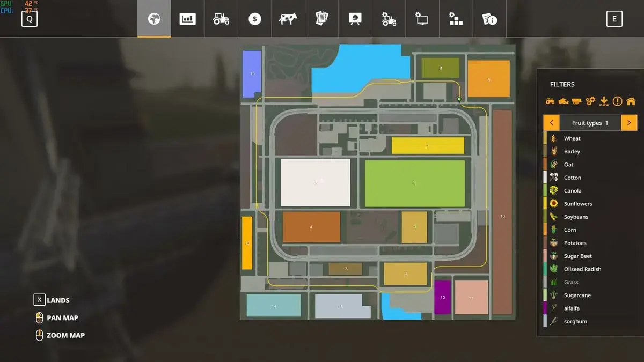Go to next filter category arrow
This screenshot has width=644, height=362.
point(629,123)
